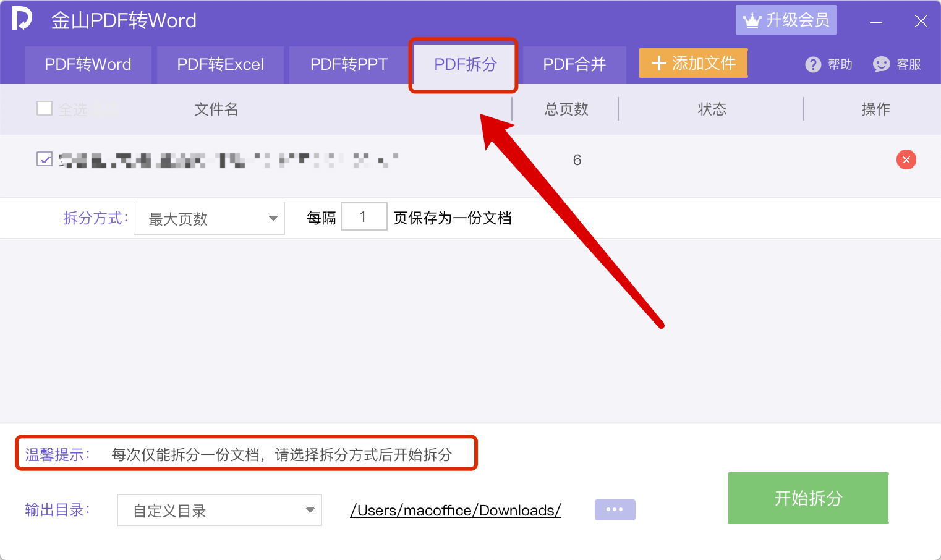Browse output folder with ellipsis button
The image size is (941, 560).
(x=615, y=510)
